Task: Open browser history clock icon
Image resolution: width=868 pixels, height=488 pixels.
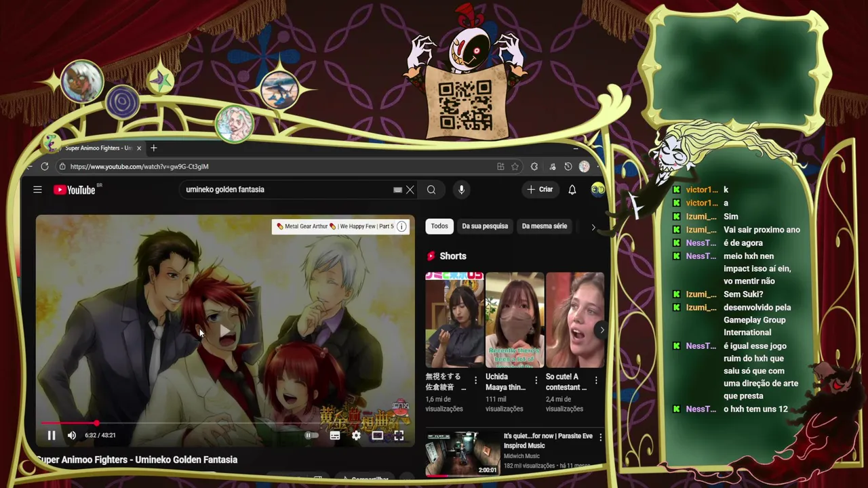Action: [568, 167]
